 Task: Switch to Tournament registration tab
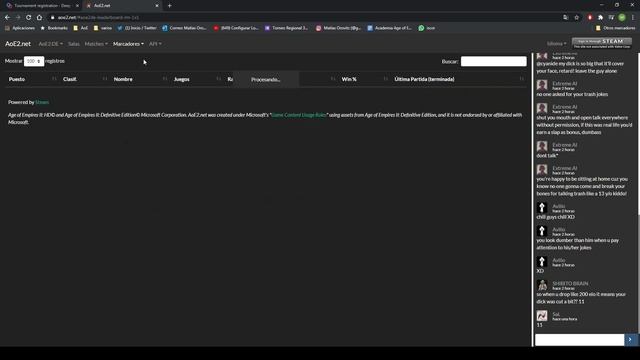tap(41, 6)
